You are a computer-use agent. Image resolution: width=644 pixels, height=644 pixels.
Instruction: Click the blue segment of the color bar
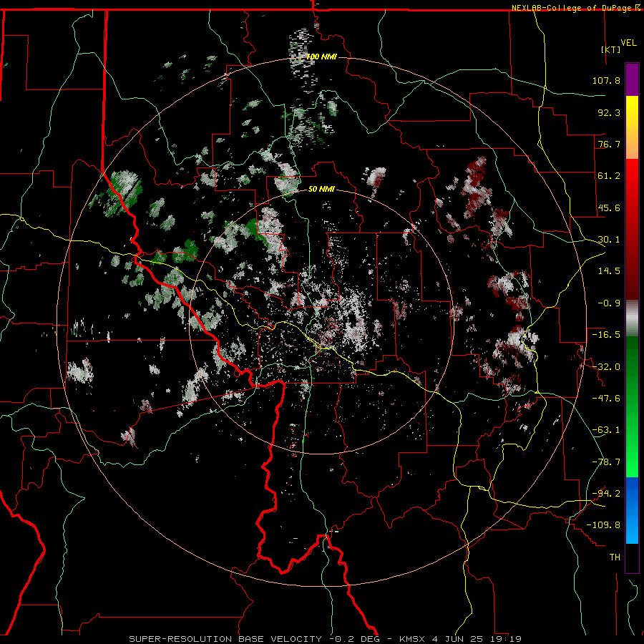coord(632,510)
